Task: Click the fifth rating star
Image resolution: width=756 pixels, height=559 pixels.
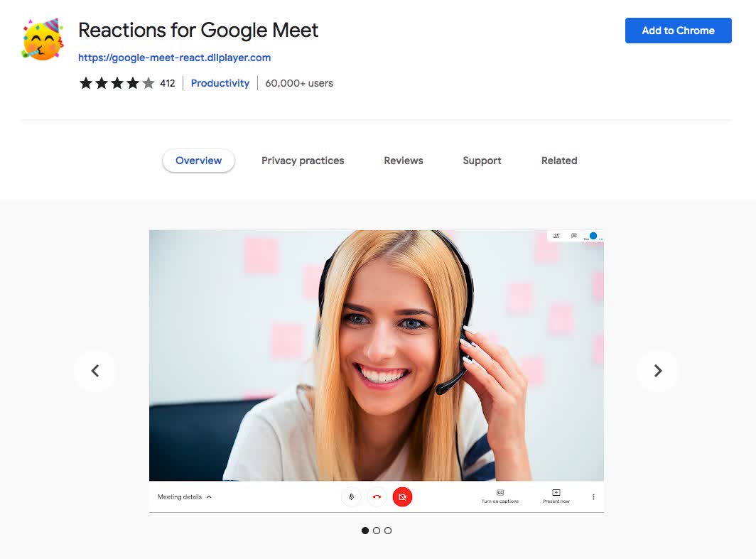Action: pos(148,83)
